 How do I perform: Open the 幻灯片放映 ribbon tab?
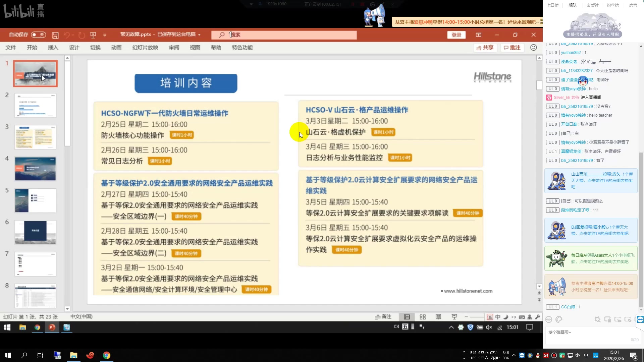tap(145, 48)
